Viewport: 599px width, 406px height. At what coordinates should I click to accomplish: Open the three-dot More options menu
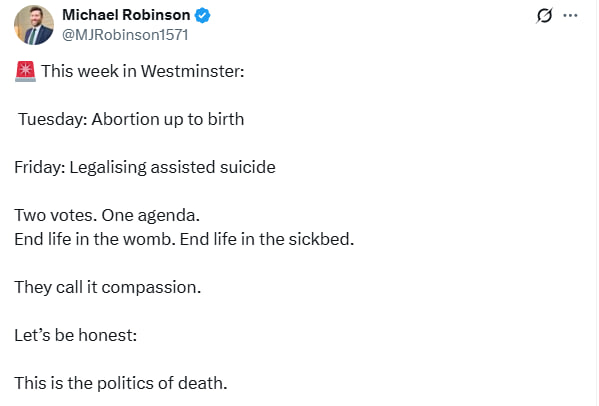[x=570, y=16]
